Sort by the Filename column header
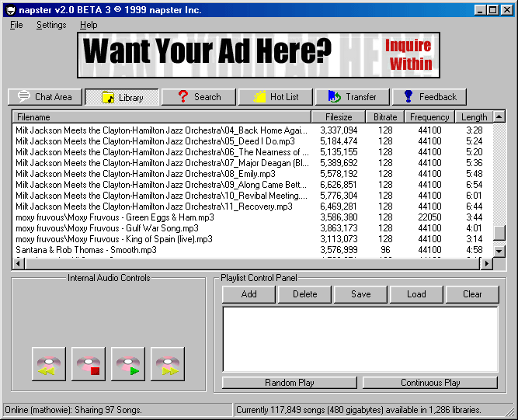Screen dimensions: 518x420 click(x=162, y=117)
